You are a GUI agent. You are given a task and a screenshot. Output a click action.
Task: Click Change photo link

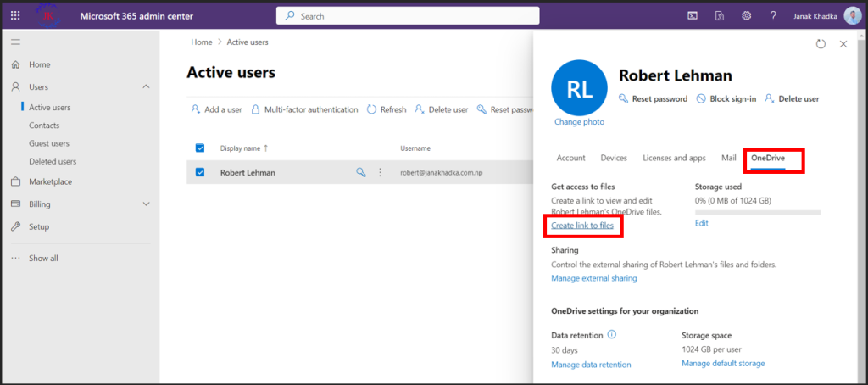click(579, 122)
